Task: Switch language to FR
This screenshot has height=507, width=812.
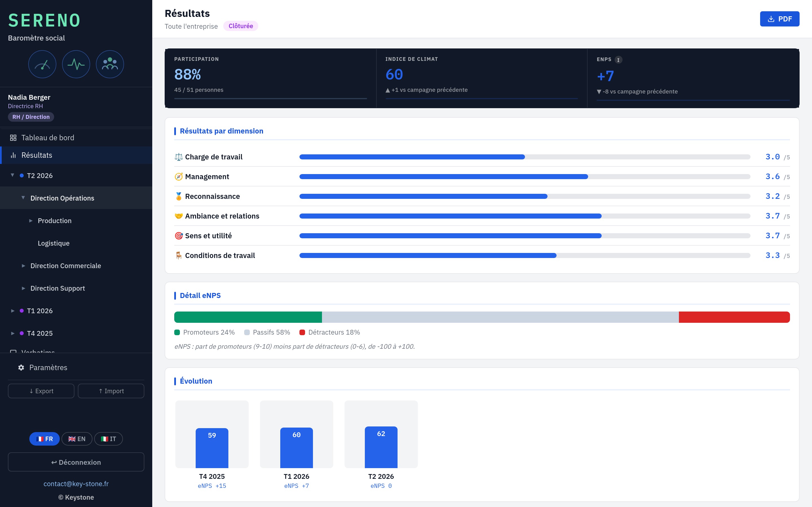Action: pyautogui.click(x=44, y=439)
